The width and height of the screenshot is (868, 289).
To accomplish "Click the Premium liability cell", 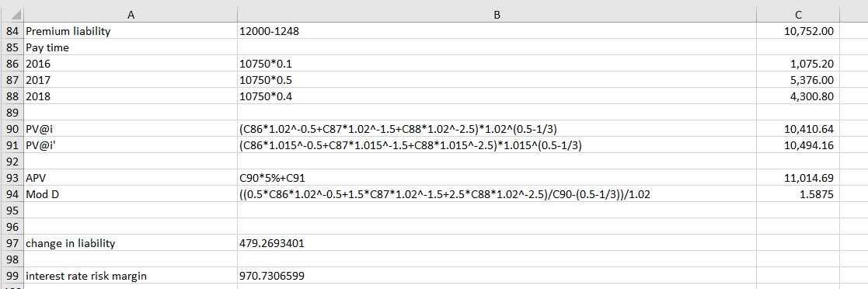I will point(131,31).
